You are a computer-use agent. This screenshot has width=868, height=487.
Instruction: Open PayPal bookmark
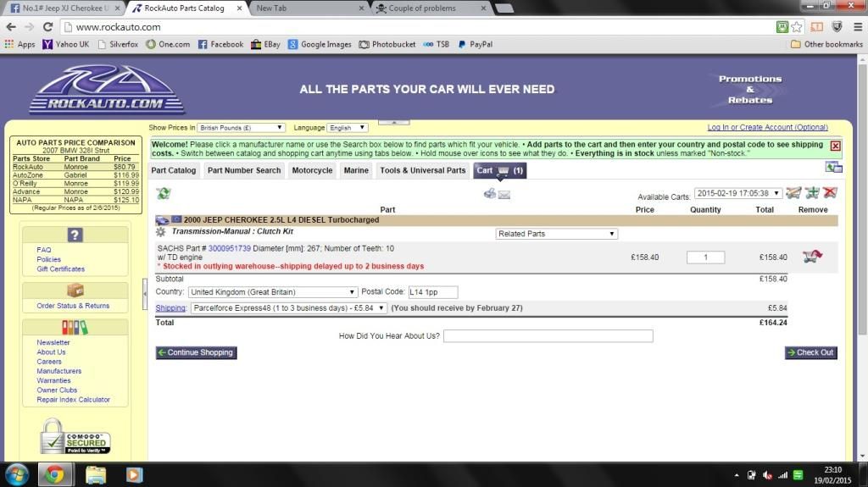pos(475,44)
